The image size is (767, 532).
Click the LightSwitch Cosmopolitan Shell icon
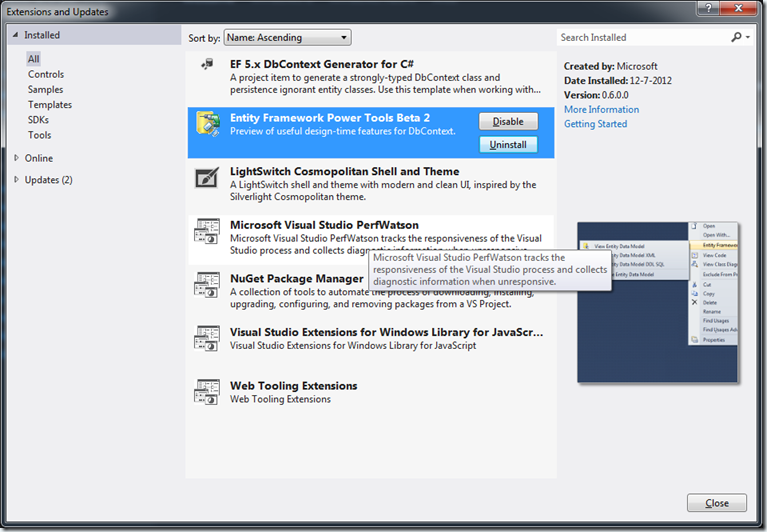point(208,179)
